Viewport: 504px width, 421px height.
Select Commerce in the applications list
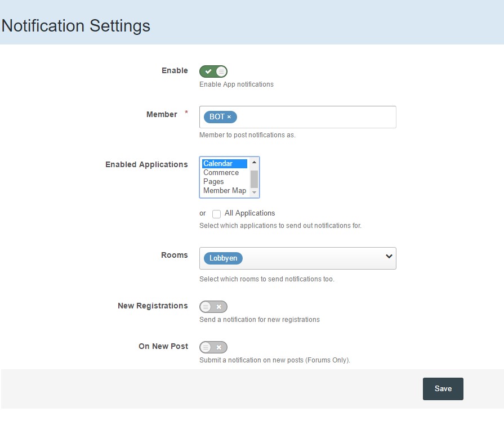tap(225, 173)
